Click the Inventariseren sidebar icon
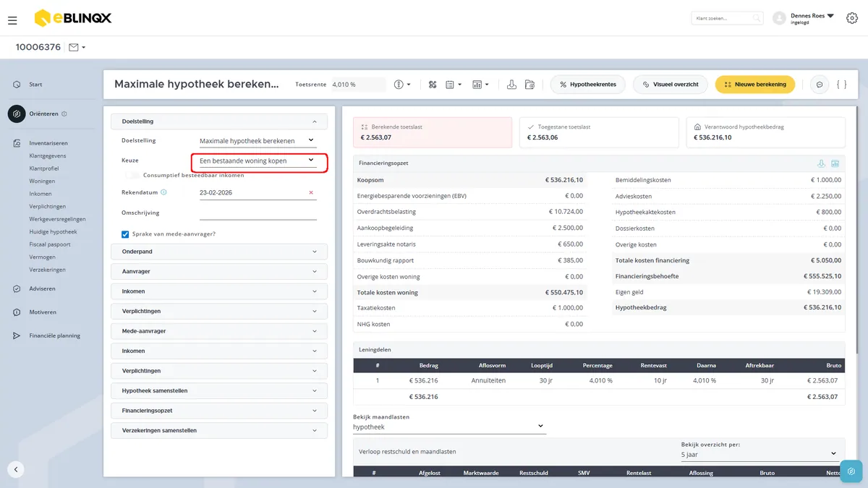 pos(16,143)
